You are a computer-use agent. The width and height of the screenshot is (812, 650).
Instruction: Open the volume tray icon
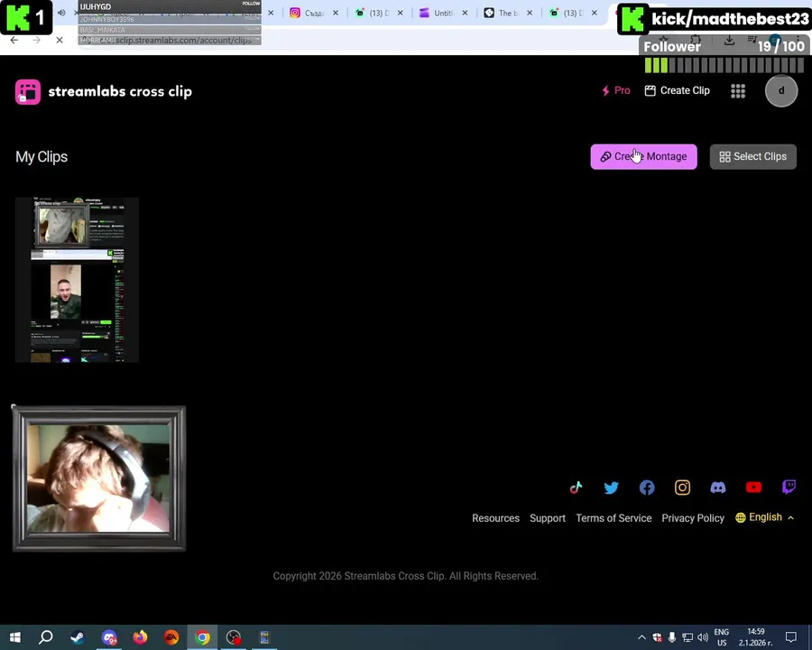703,637
